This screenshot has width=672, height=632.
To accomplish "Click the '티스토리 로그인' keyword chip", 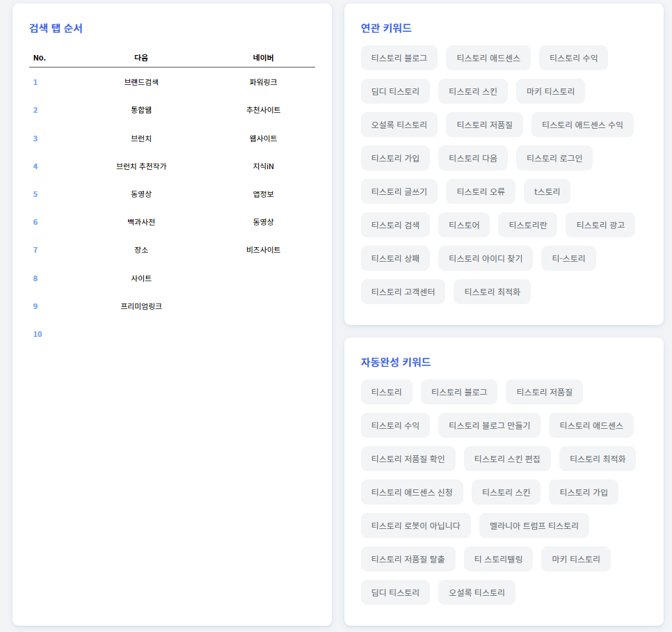I will (554, 158).
